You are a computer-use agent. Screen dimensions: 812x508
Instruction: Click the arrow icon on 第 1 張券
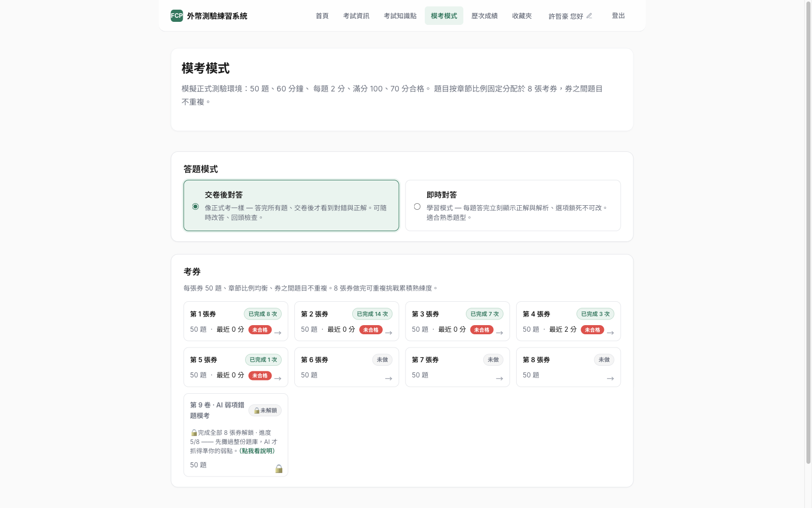[278, 333]
